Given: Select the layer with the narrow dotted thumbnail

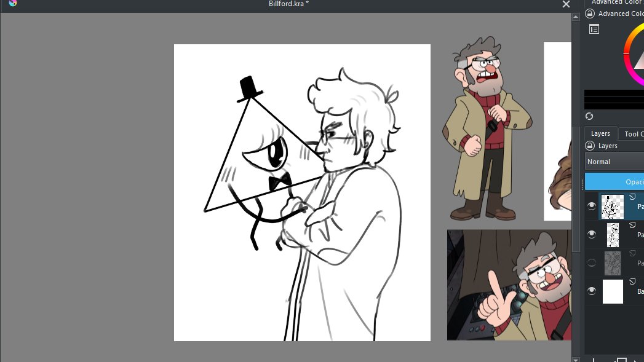Looking at the screenshot, I should coord(613,235).
